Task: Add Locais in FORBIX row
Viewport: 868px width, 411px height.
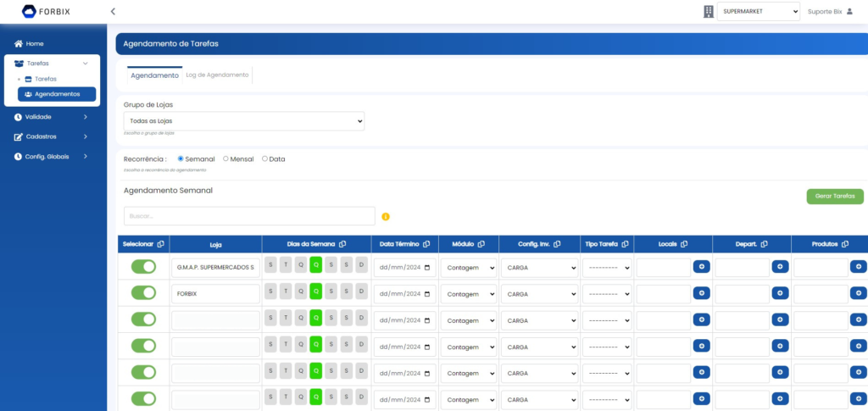Action: tap(701, 293)
